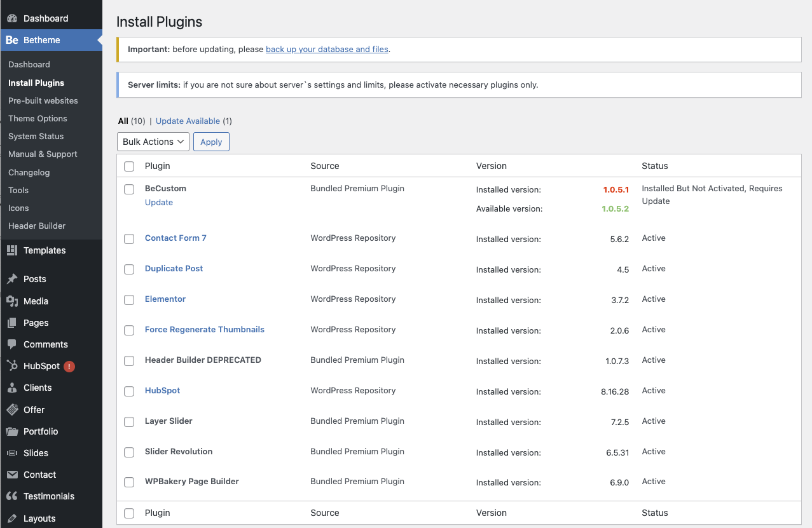Open Force Regenerate Thumbnails plugin link
Image resolution: width=812 pixels, height=528 pixels.
point(205,329)
